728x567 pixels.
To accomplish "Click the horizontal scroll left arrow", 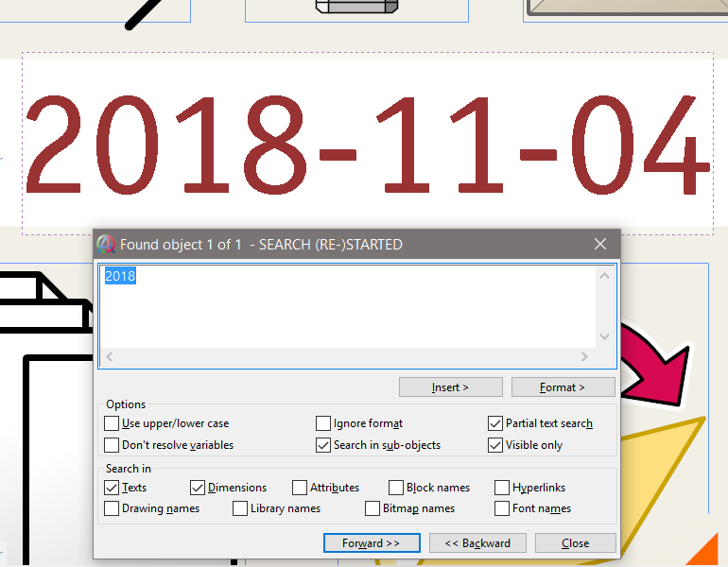I will click(x=109, y=356).
